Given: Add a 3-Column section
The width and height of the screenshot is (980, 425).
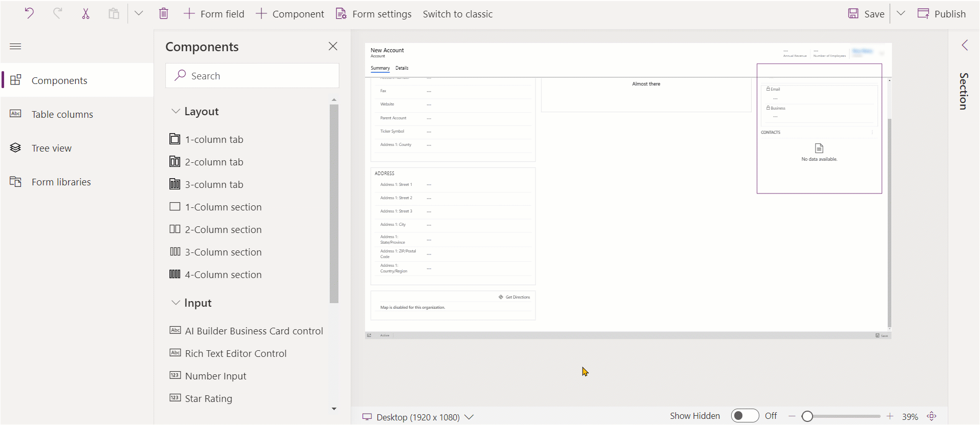Looking at the screenshot, I should pos(216,252).
